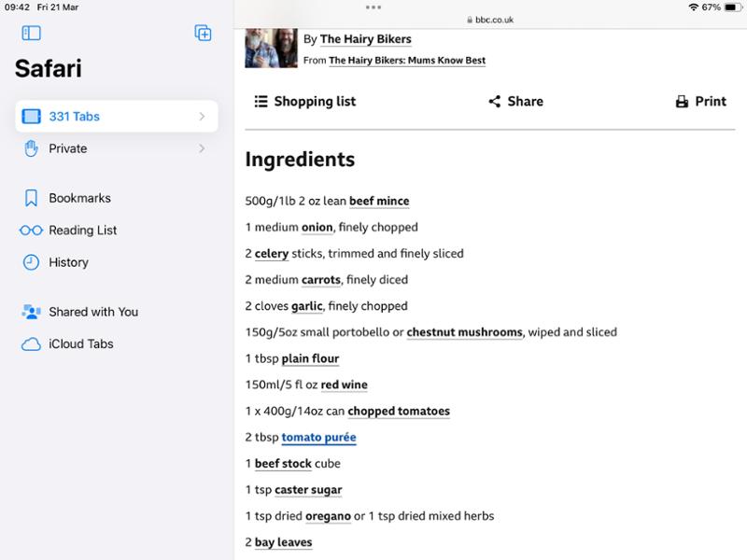This screenshot has width=747, height=560.
Task: Share this recipe
Action: click(516, 102)
